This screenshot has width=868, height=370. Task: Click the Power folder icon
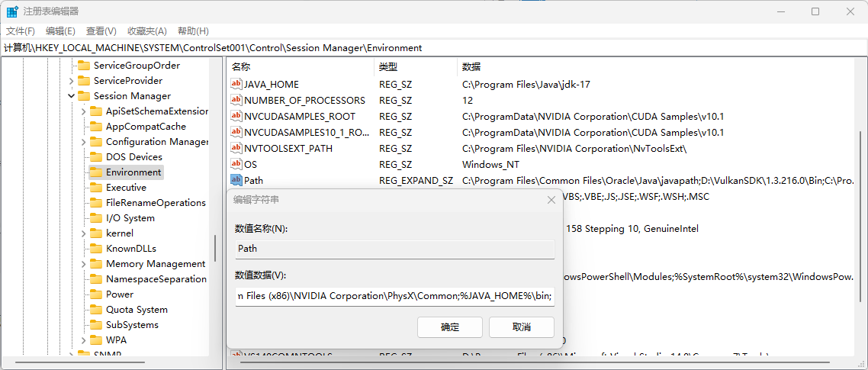(96, 294)
